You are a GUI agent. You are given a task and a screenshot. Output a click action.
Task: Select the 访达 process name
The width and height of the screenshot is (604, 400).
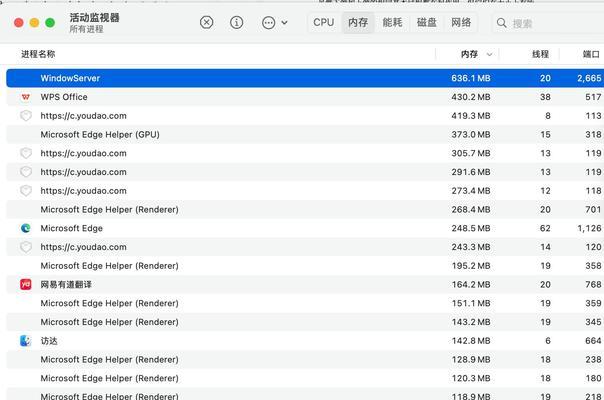(x=49, y=341)
